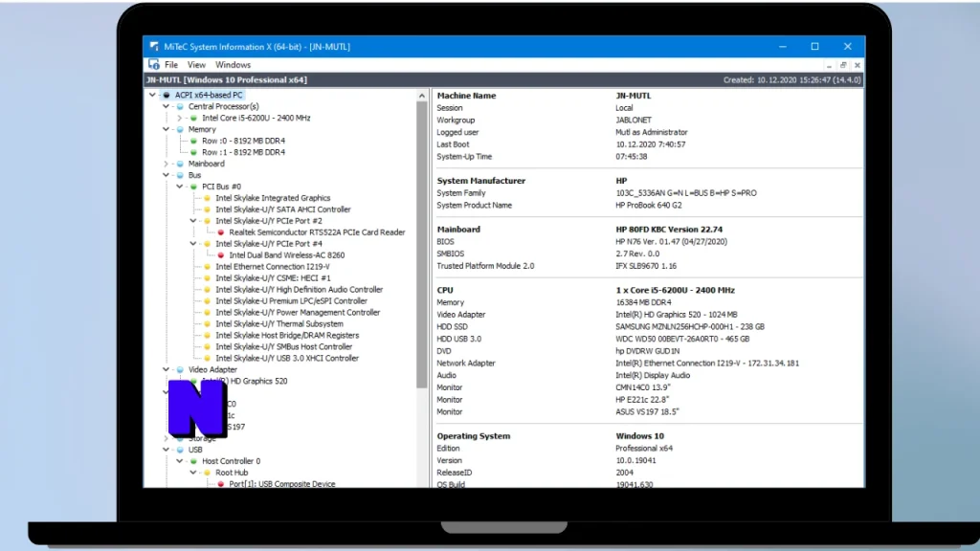
Task: Click the tree panel scroll up arrow
Action: tap(422, 96)
